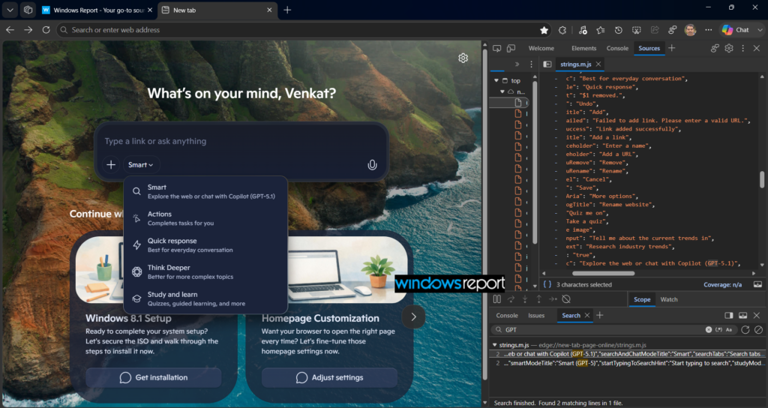Viewport: 768px width, 408px height.
Task: Click the Step out debugger button
Action: pyautogui.click(x=539, y=299)
